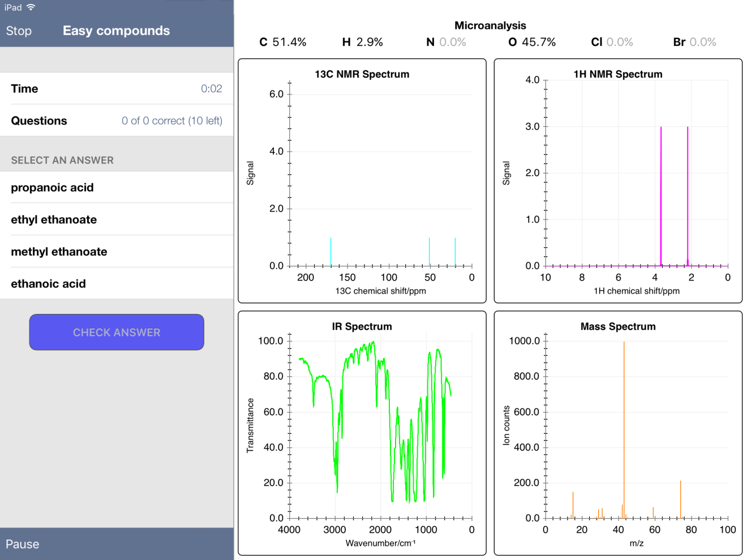Click the Easy compounds title

(x=116, y=31)
